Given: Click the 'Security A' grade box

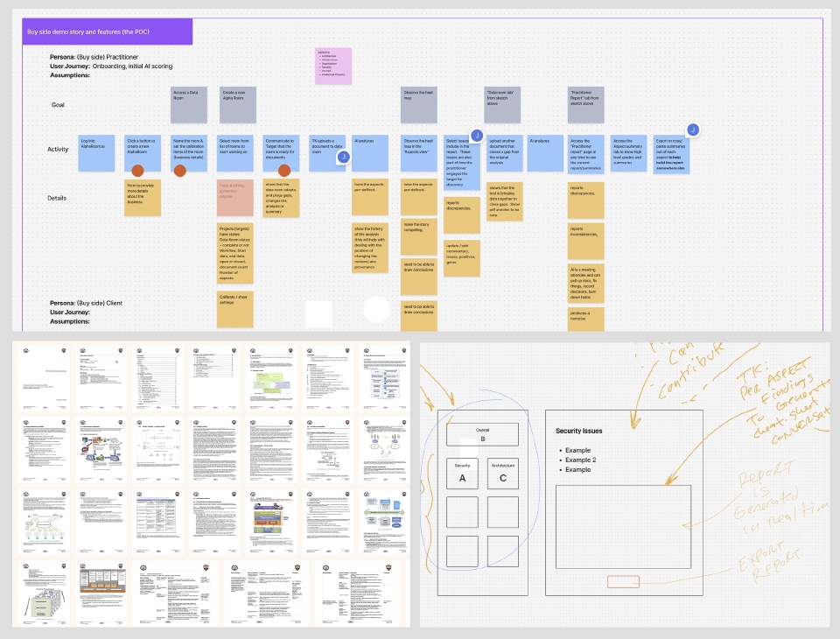Looking at the screenshot, I should pos(462,474).
